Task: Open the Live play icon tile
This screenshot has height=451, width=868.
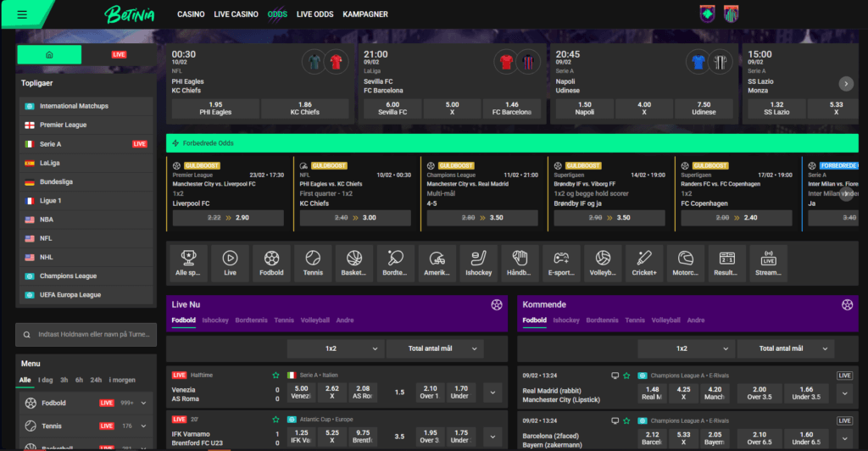Action: pos(230,263)
